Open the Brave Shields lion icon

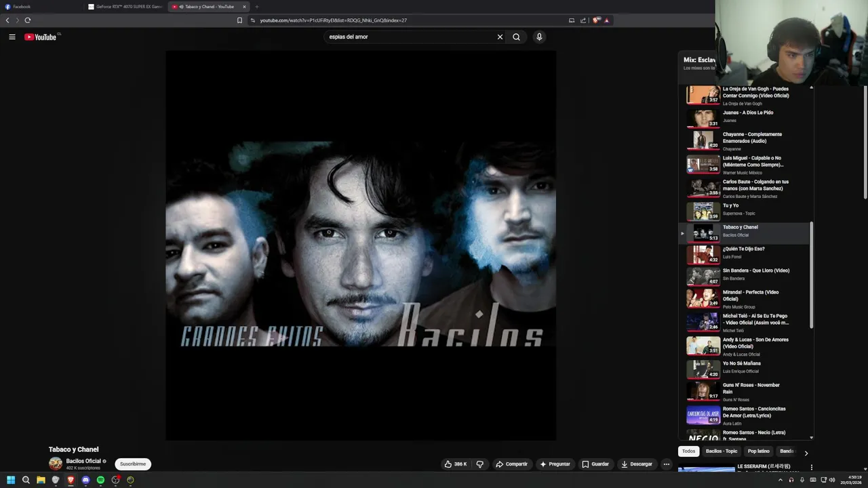(x=596, y=20)
